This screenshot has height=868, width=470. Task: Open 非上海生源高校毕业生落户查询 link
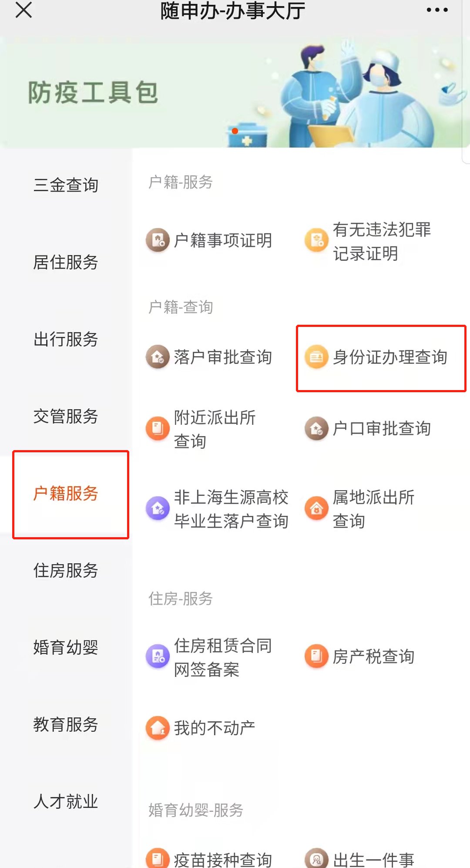[231, 509]
